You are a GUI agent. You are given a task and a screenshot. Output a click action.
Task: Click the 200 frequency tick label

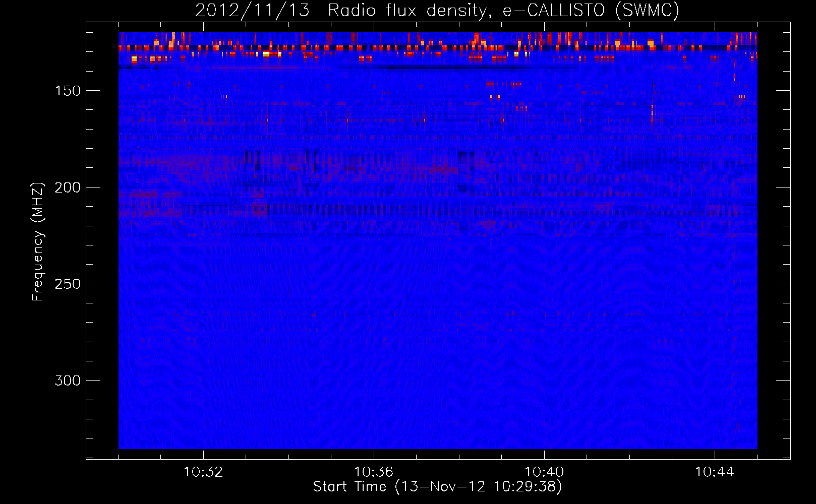(x=68, y=187)
